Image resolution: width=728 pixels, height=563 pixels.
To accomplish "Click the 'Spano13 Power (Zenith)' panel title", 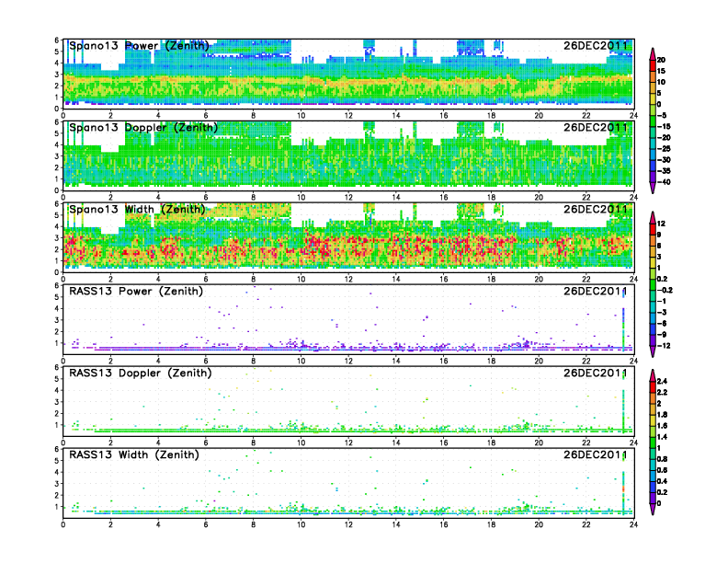I will 139,46.
